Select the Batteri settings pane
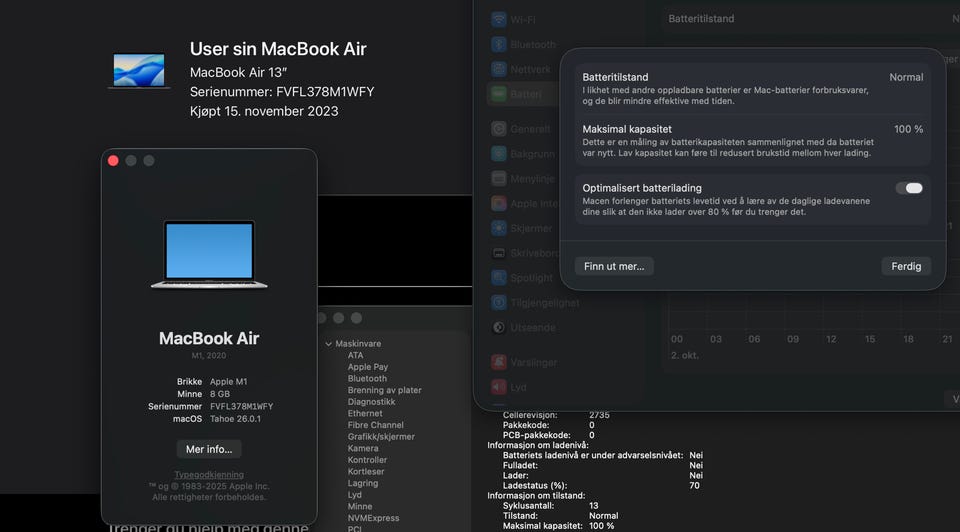 point(525,94)
